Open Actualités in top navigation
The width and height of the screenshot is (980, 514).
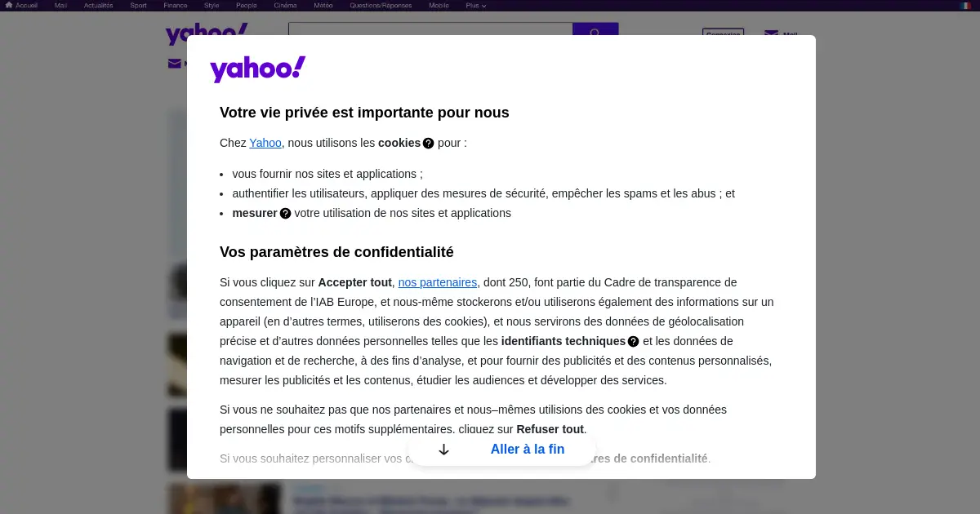[x=98, y=5]
